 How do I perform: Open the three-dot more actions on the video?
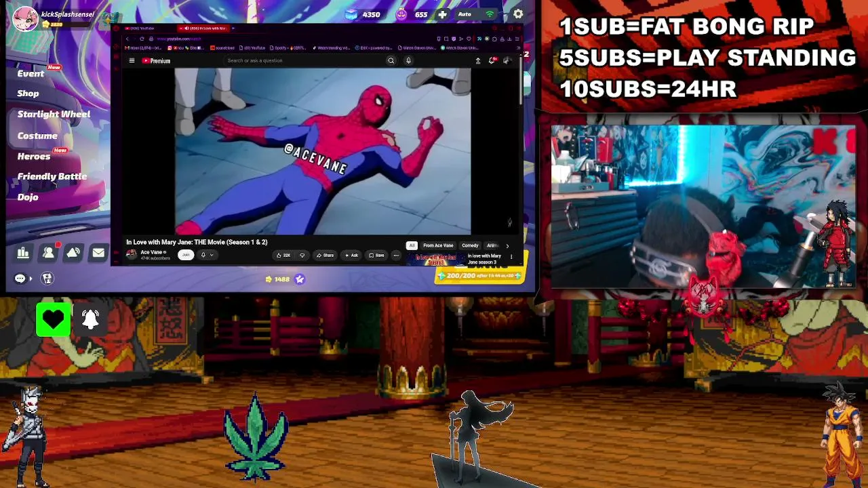[x=396, y=256]
